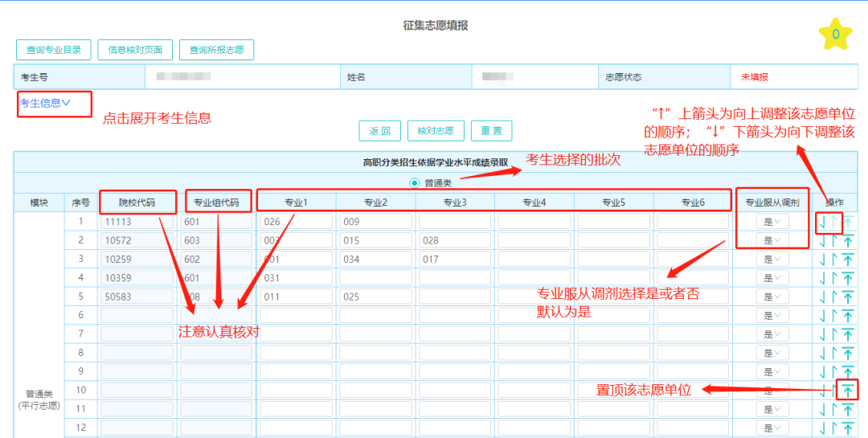Image resolution: width=868 pixels, height=438 pixels.
Task: Pin row 5 volunteer to the top
Action: pyautogui.click(x=848, y=297)
